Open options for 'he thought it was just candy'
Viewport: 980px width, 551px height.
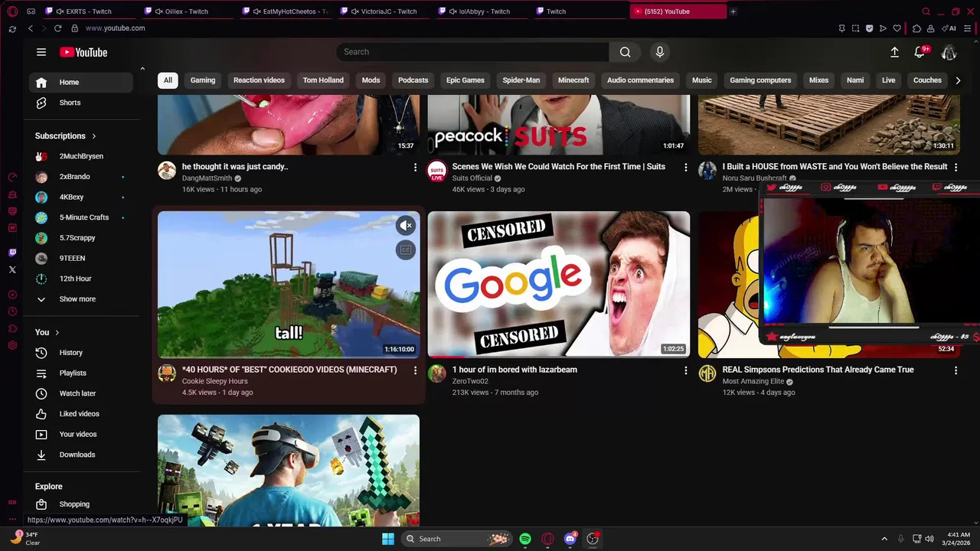(416, 167)
